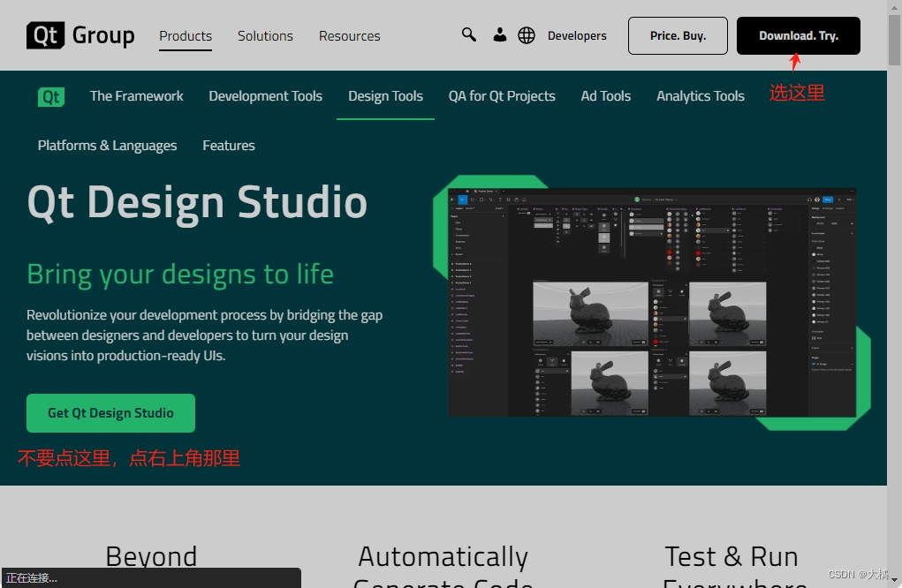
Task: Click the 'Test & Run' heading
Action: coord(731,556)
